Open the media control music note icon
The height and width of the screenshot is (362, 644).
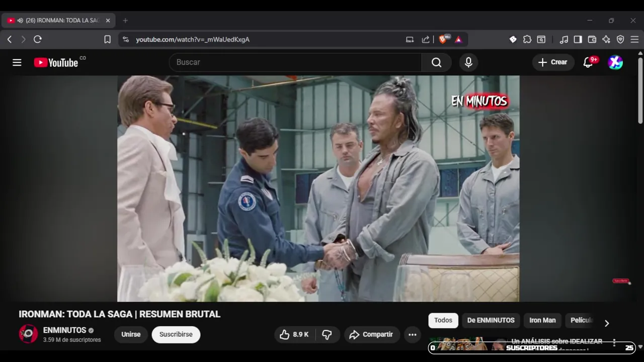[564, 39]
